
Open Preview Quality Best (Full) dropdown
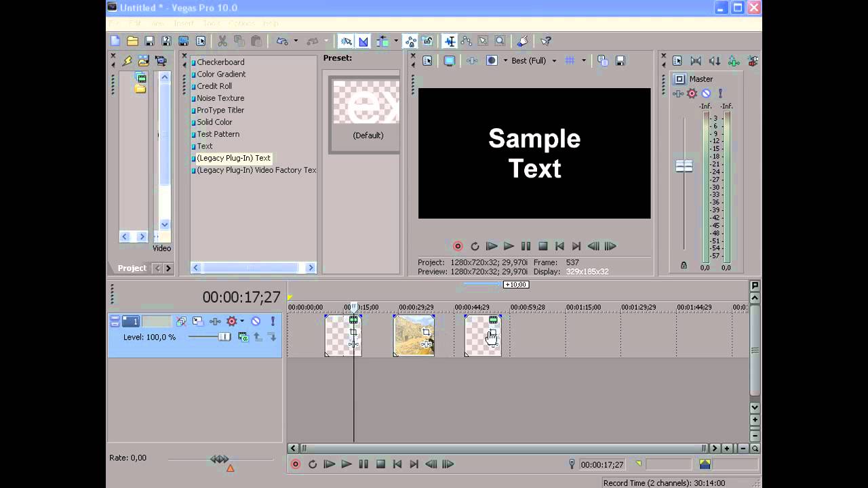click(x=534, y=60)
